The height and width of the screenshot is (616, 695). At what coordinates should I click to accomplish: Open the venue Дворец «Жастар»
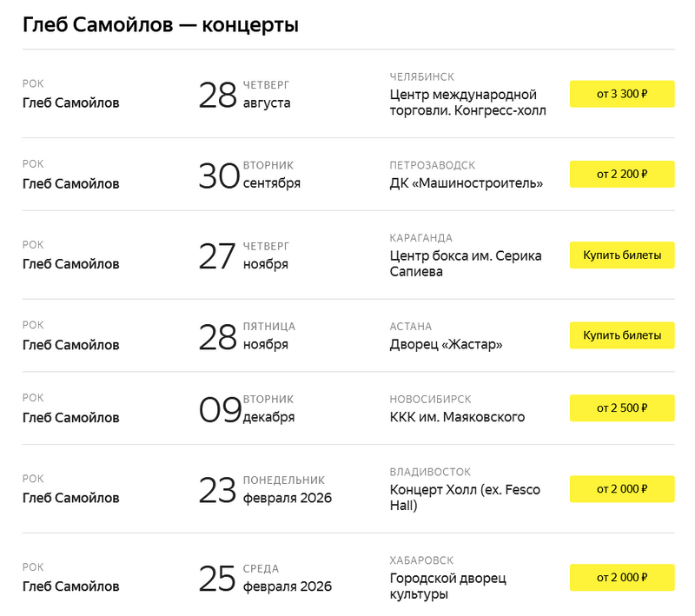click(447, 345)
